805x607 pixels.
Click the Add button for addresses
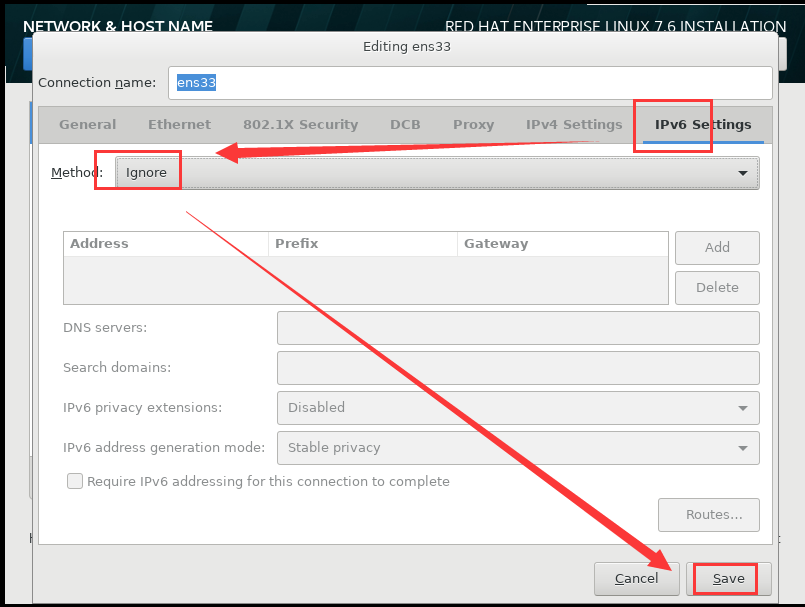coord(717,248)
